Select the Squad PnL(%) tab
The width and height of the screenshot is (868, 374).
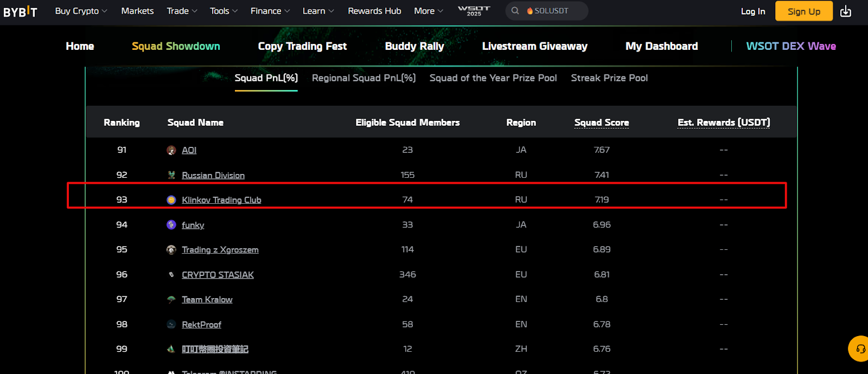tap(266, 78)
